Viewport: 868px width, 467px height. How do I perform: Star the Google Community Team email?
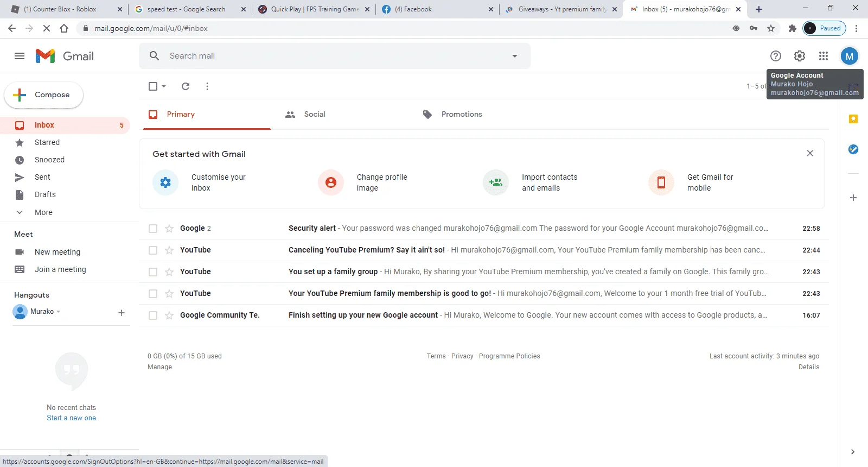[169, 315]
